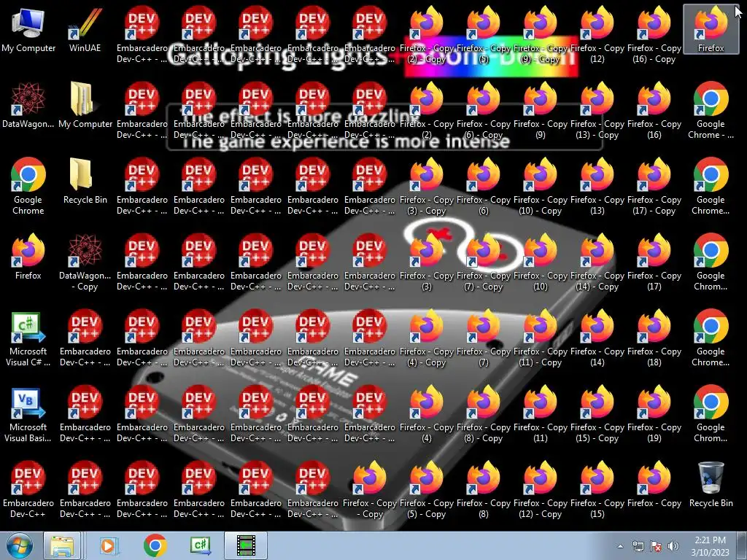Launch the DataWagon... - Copy shortcut

85,262
